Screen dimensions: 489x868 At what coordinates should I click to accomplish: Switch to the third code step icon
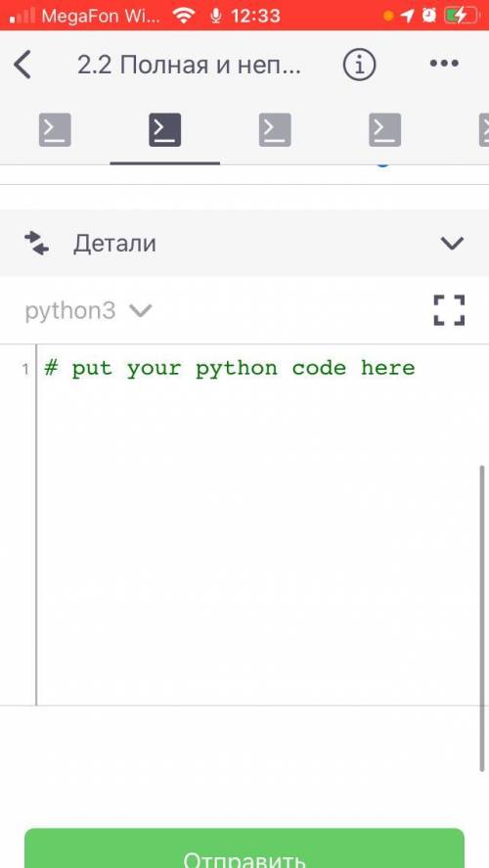[275, 129]
